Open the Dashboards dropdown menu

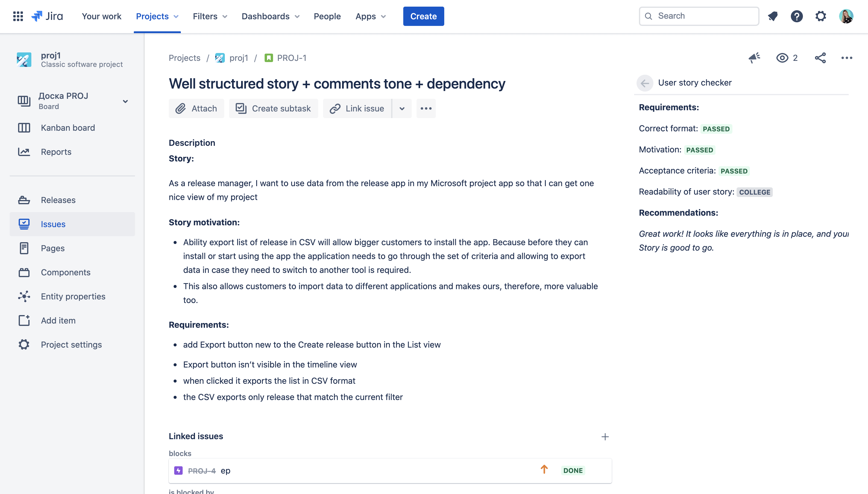pyautogui.click(x=270, y=16)
